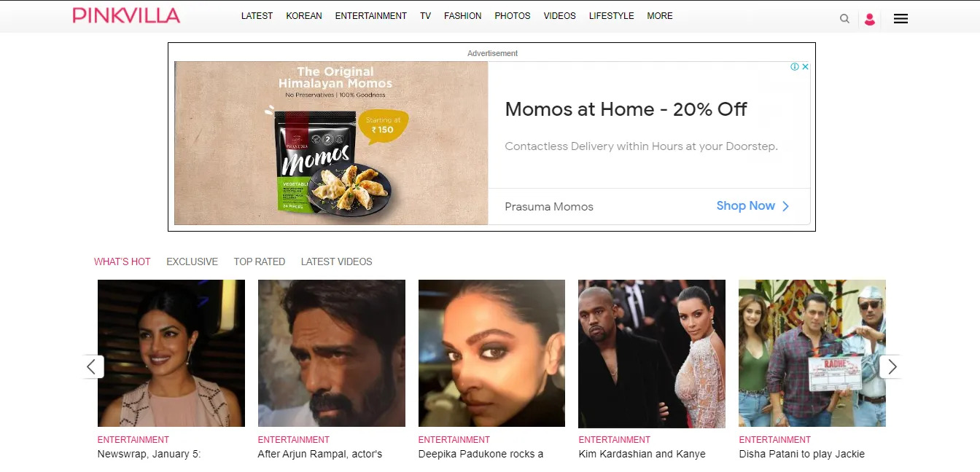The height and width of the screenshot is (472, 980).
Task: Expand the MORE navigation menu
Action: pos(660,16)
